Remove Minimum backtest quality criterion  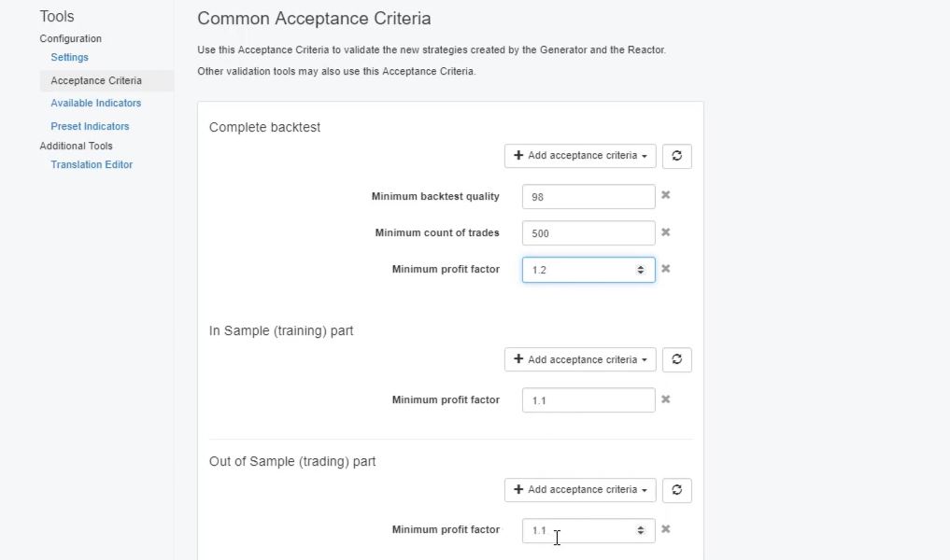pyautogui.click(x=666, y=195)
